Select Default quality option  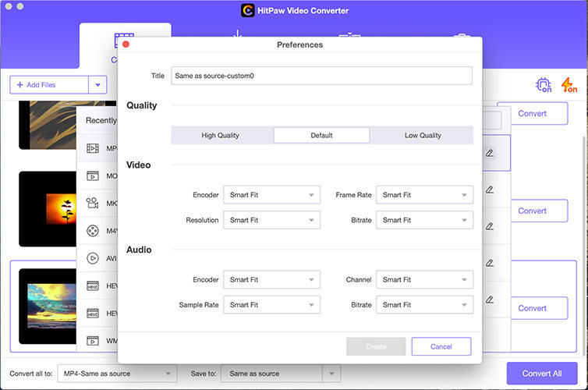[322, 136]
